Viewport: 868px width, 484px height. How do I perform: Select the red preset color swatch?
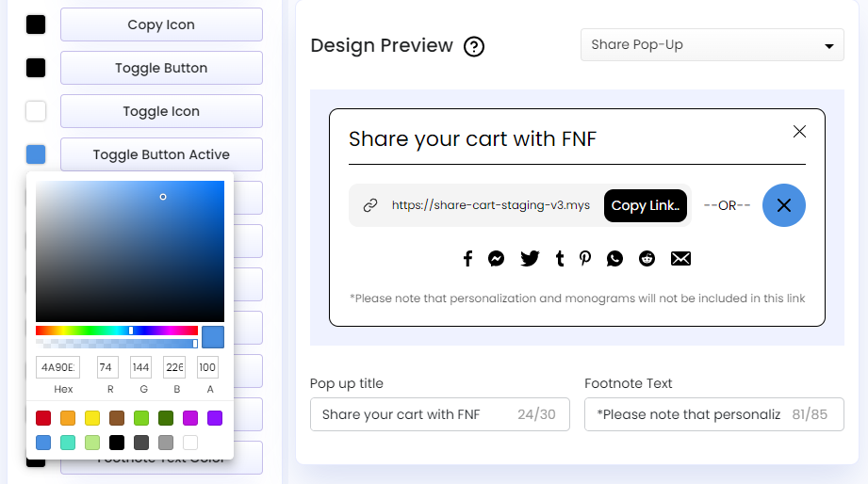coord(43,418)
